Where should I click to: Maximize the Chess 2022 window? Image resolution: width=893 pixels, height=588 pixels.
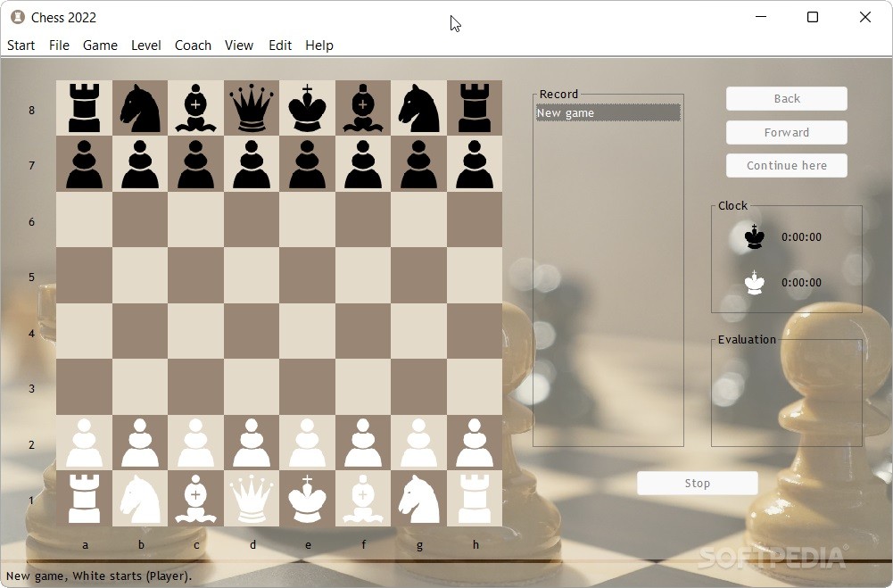coord(813,17)
